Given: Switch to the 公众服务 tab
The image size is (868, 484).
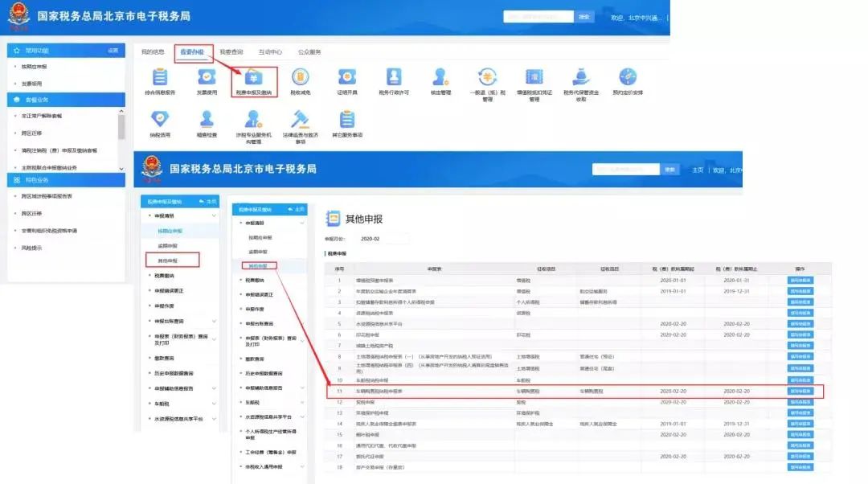Looking at the screenshot, I should click(x=309, y=52).
